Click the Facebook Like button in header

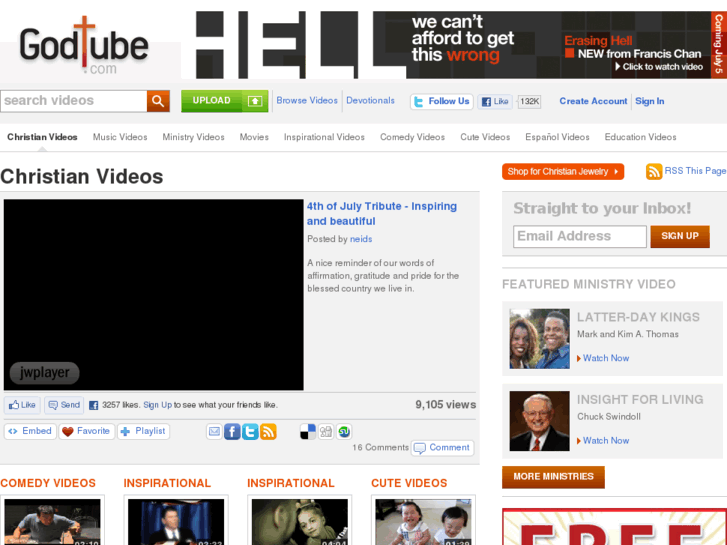pyautogui.click(x=495, y=102)
